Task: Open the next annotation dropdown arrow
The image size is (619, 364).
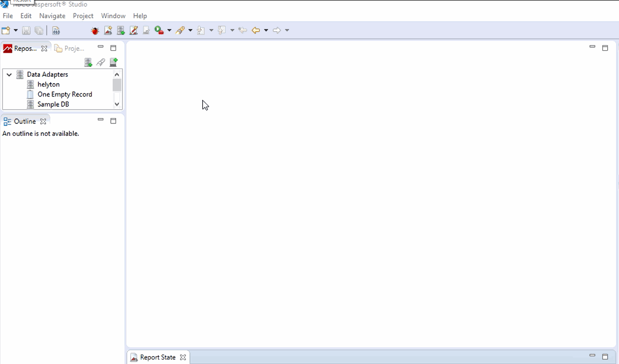Action: [x=212, y=30]
